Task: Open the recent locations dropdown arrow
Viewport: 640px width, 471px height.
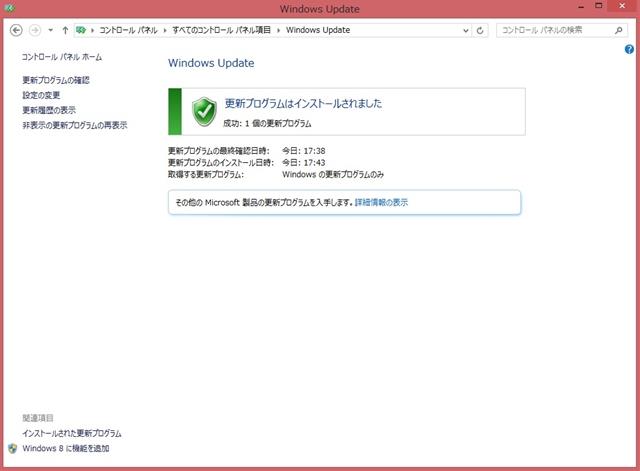Action: click(x=50, y=30)
